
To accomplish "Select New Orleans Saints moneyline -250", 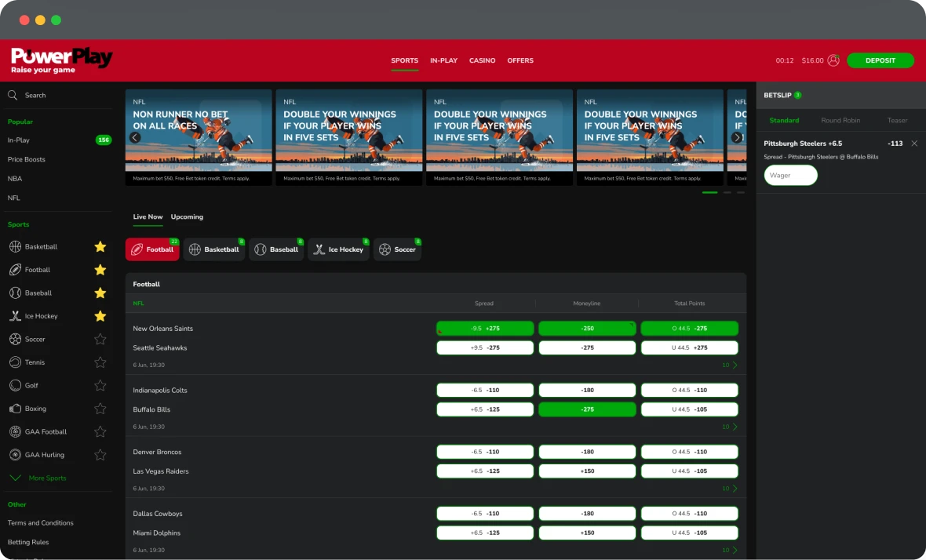I will [587, 329].
